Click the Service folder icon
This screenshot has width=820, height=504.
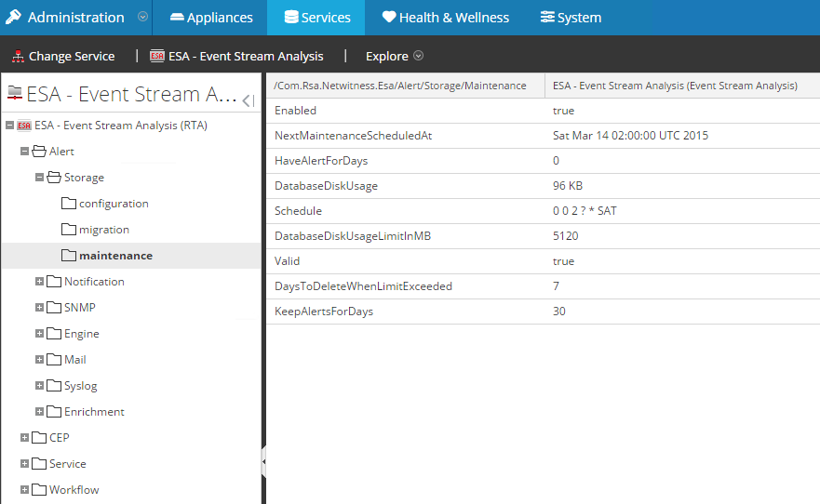click(39, 464)
